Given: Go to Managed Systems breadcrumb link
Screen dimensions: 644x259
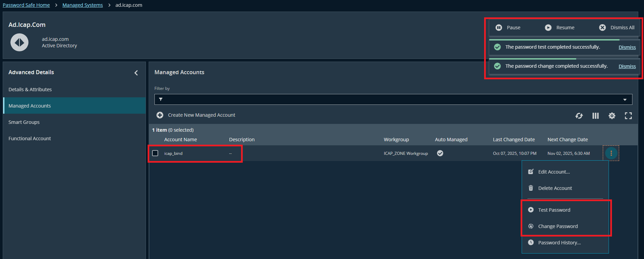Looking at the screenshot, I should (x=83, y=5).
